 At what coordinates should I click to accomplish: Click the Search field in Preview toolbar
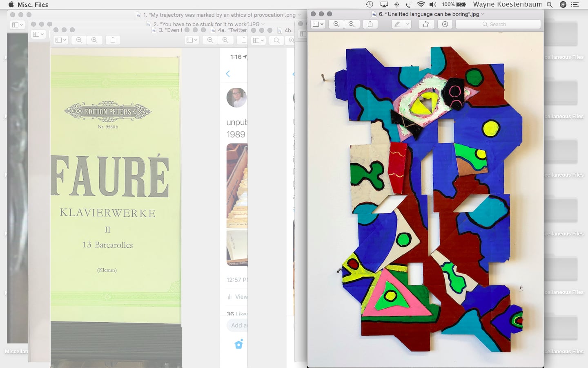point(498,24)
